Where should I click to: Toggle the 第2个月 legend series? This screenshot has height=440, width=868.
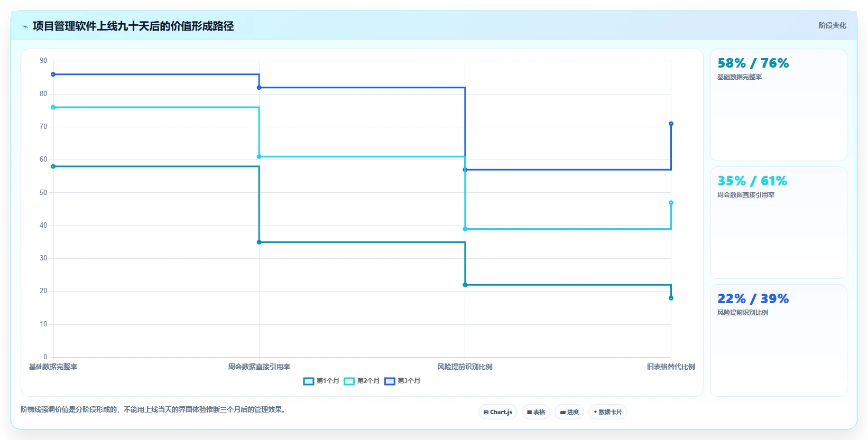(x=362, y=381)
